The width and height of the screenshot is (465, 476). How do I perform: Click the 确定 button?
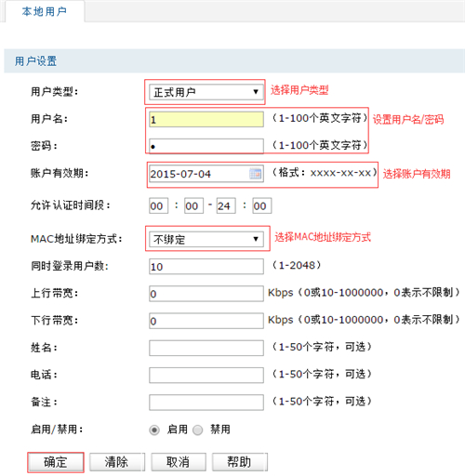56,462
